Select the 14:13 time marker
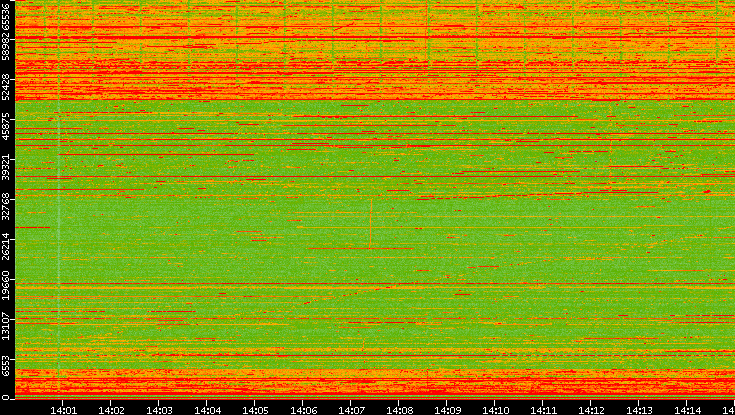Image resolution: width=735 pixels, height=415 pixels. [640, 409]
